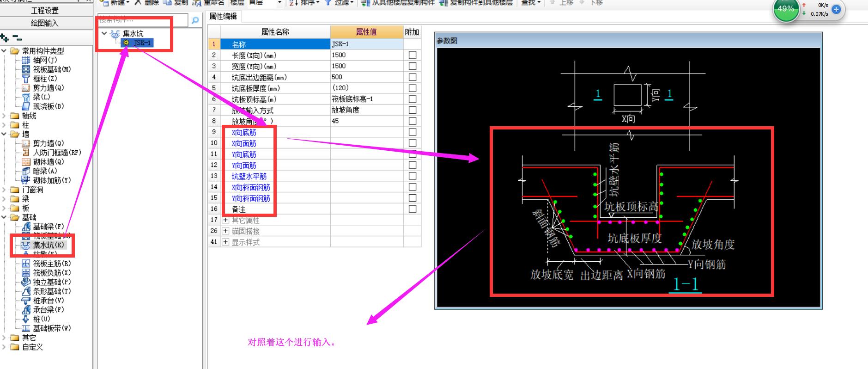
Task: Click the Y向斜面钢筋 property name
Action: [251, 198]
